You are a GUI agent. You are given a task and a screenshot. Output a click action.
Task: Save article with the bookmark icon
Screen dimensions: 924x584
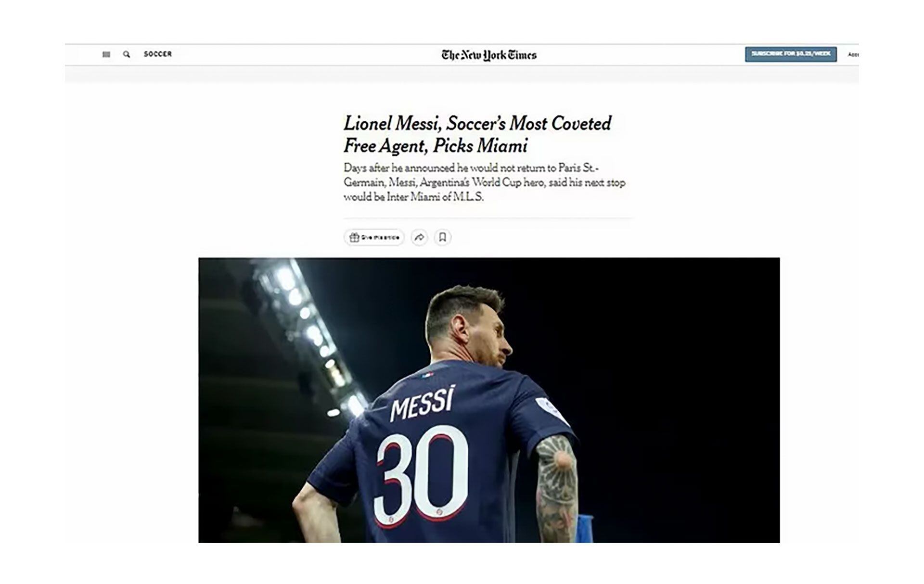click(x=442, y=237)
